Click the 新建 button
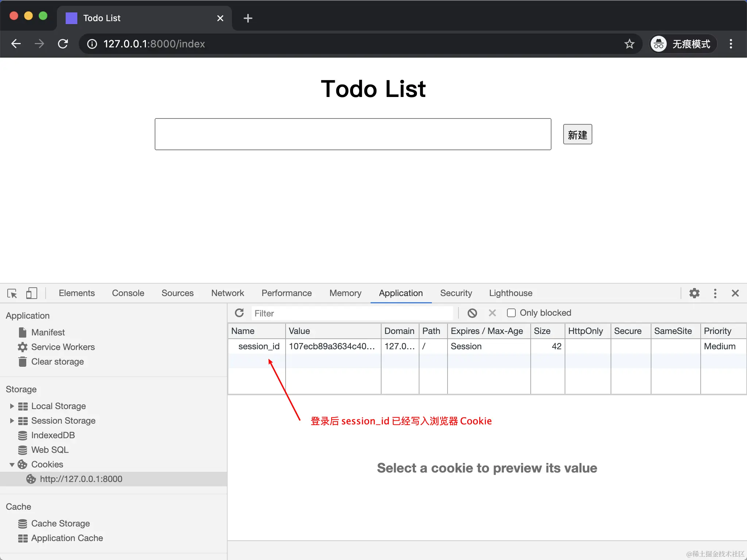747x560 pixels. tap(577, 135)
